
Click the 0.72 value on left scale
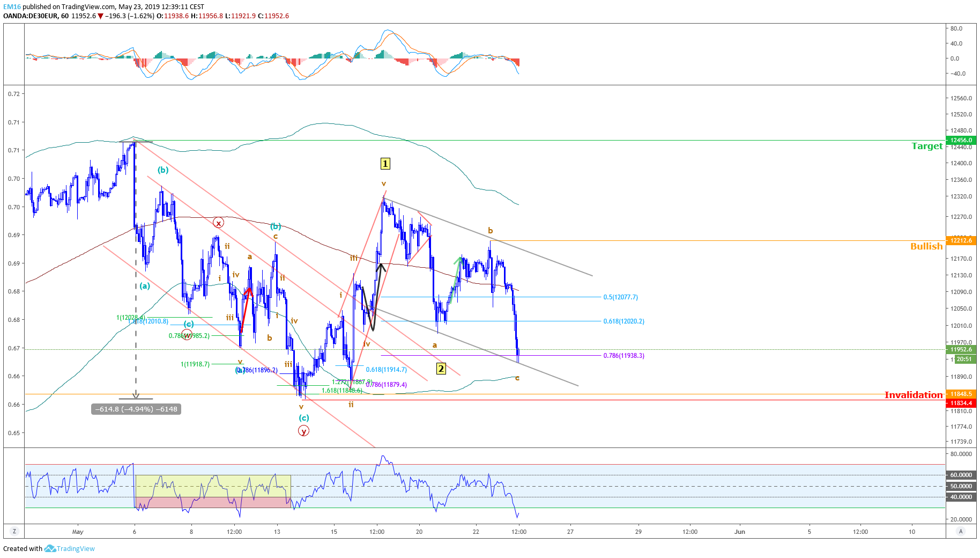tap(14, 94)
